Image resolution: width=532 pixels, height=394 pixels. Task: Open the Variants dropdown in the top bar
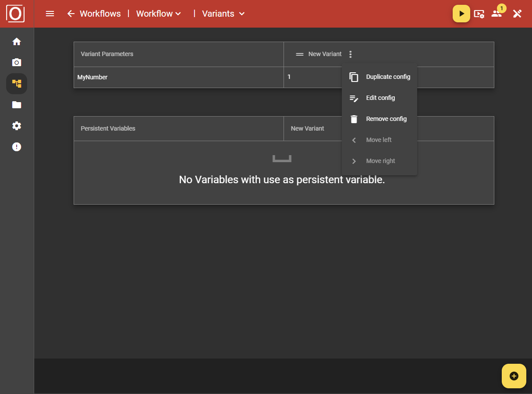(x=223, y=14)
